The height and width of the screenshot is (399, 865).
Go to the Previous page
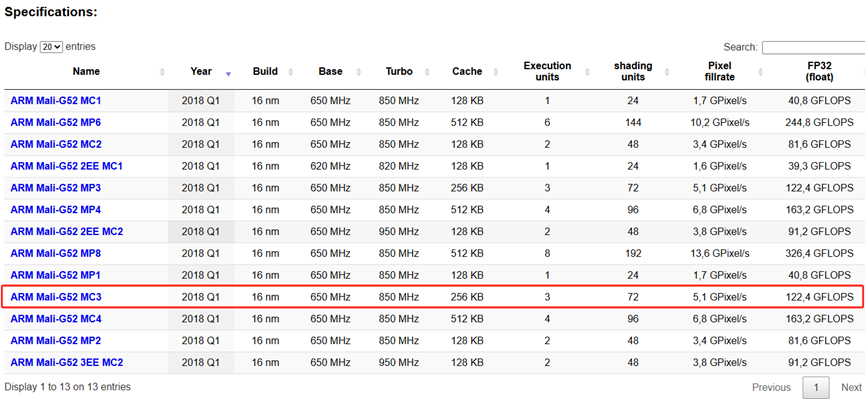(771, 387)
